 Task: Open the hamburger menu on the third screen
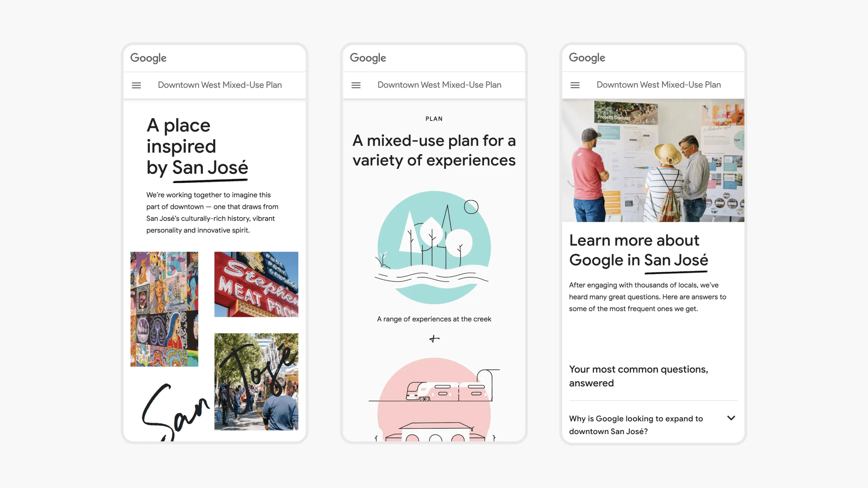(x=575, y=85)
